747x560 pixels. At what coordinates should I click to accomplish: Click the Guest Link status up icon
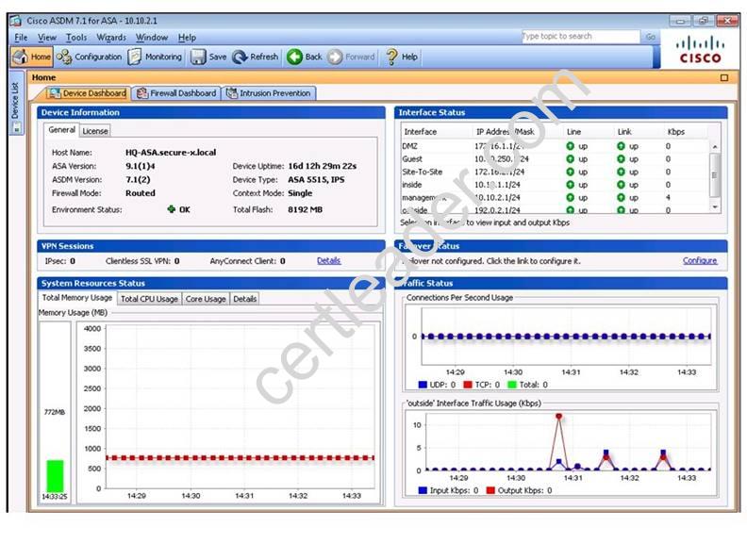tap(621, 159)
